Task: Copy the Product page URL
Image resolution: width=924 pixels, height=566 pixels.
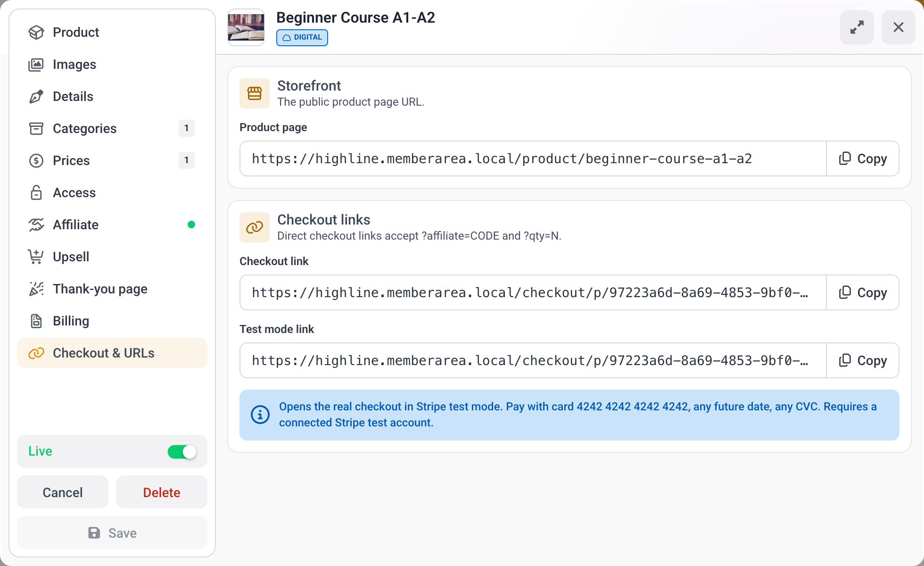Action: [x=863, y=158]
